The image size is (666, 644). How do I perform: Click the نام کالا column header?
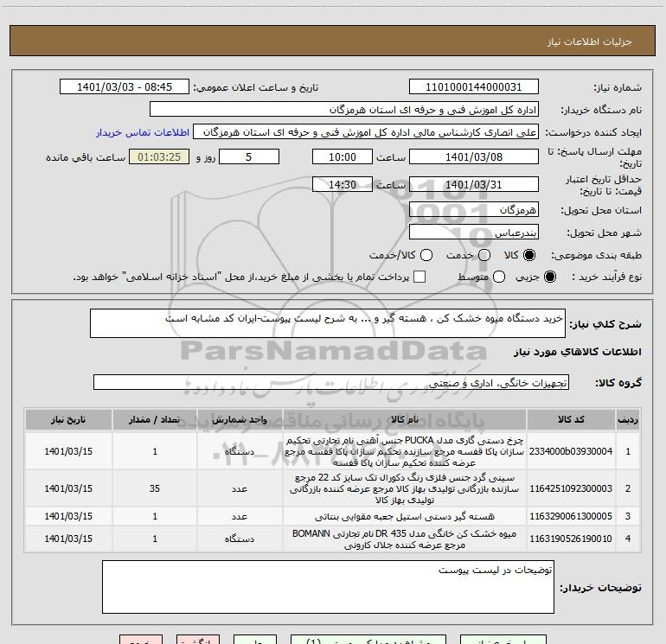point(405,420)
